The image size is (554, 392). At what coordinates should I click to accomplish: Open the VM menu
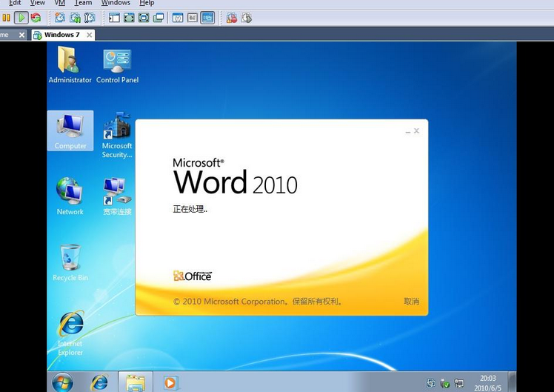60,3
